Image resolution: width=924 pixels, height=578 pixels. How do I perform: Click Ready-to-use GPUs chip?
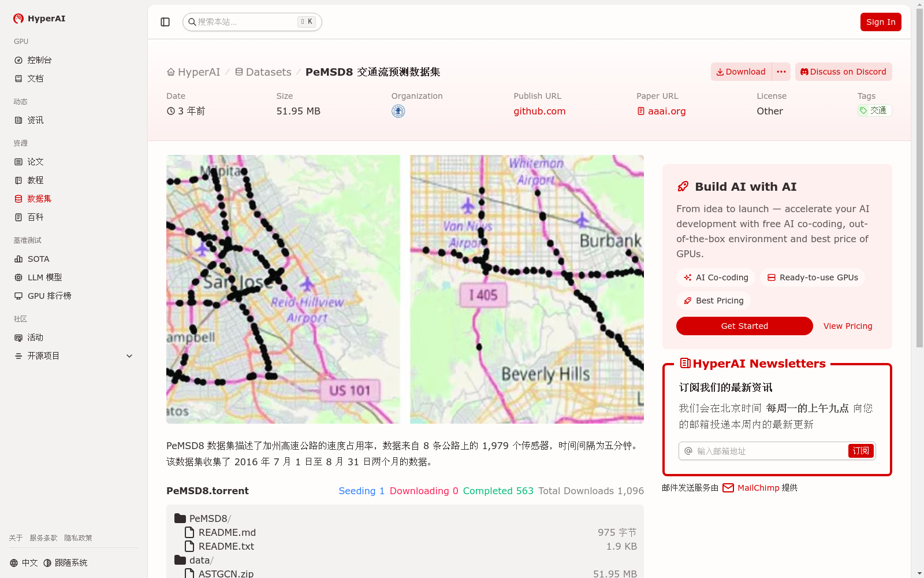pyautogui.click(x=813, y=277)
